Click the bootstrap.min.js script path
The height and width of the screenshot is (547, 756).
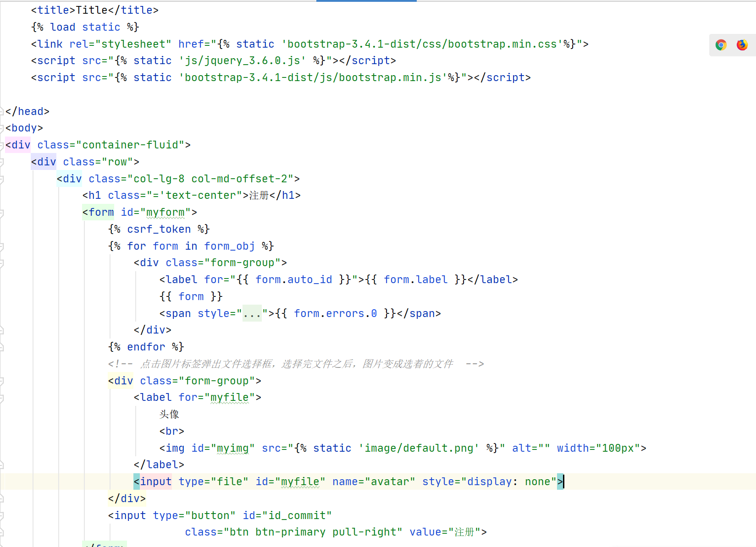[x=313, y=77]
